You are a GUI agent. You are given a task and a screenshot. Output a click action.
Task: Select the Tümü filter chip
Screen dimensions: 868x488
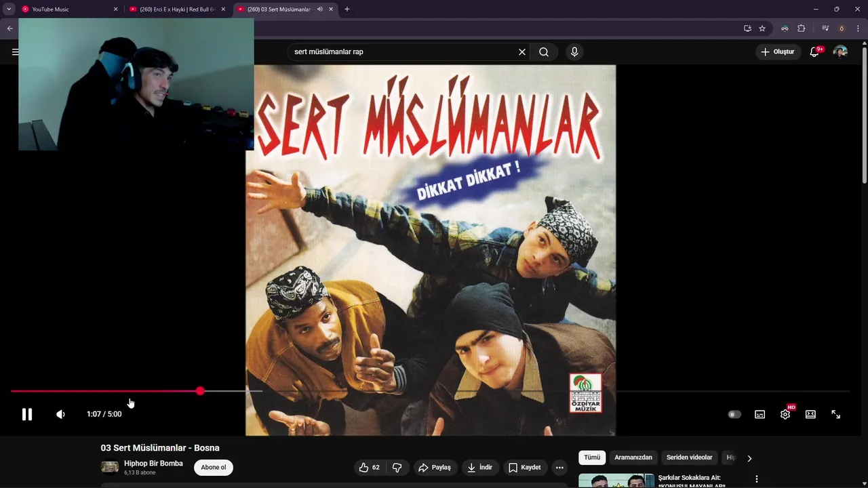pyautogui.click(x=592, y=457)
